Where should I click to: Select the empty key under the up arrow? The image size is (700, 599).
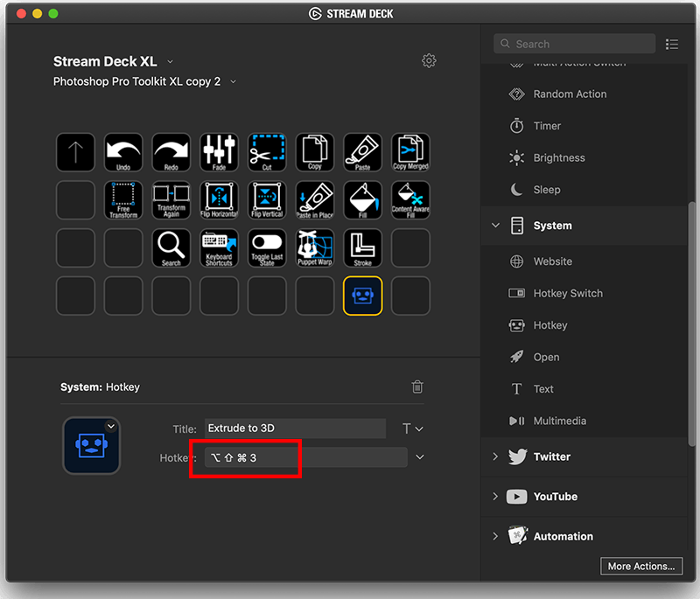click(x=75, y=200)
